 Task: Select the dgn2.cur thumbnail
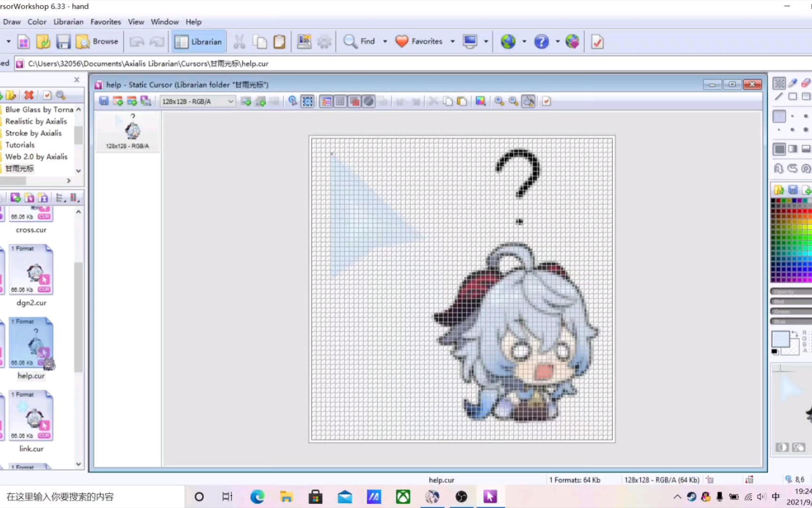tap(31, 270)
